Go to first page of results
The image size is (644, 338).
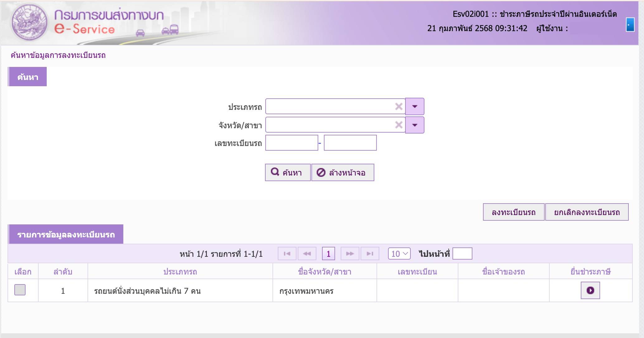tap(287, 254)
